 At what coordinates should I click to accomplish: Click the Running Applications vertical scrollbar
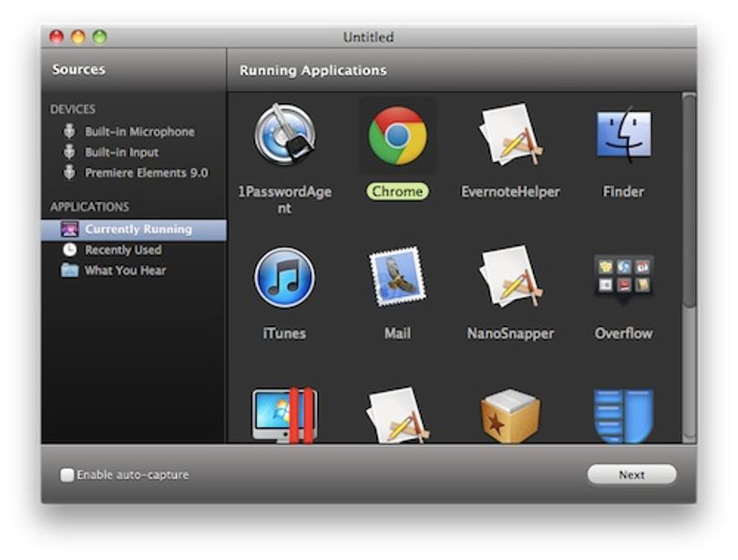(690, 267)
